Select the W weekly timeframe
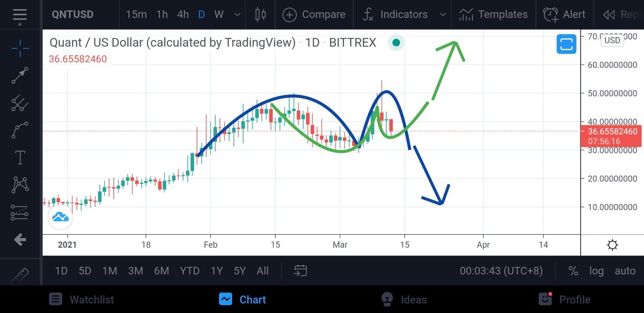 pos(218,14)
